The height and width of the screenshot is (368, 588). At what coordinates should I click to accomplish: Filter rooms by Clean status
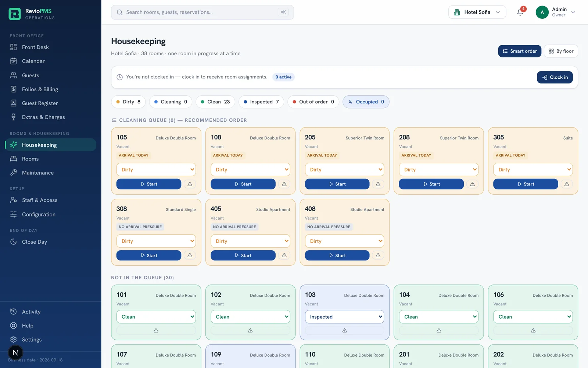click(215, 102)
